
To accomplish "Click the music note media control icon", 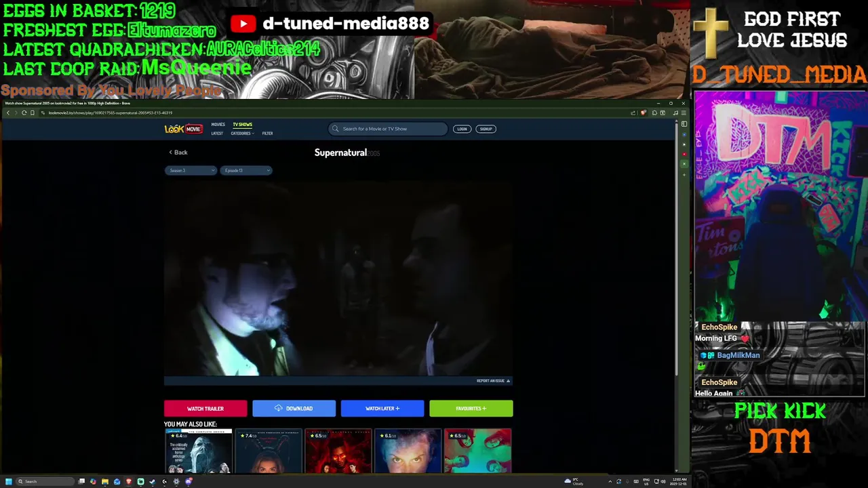I will [x=675, y=113].
